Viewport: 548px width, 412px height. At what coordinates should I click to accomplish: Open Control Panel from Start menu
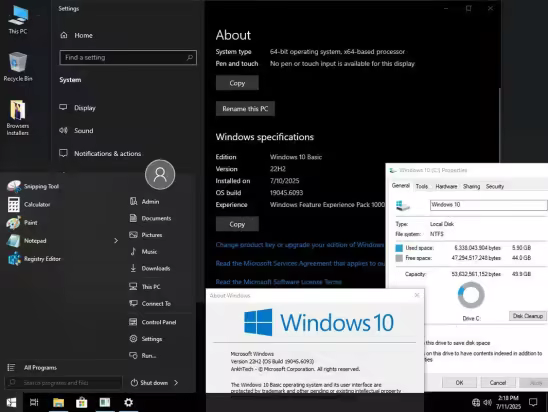[153, 322]
